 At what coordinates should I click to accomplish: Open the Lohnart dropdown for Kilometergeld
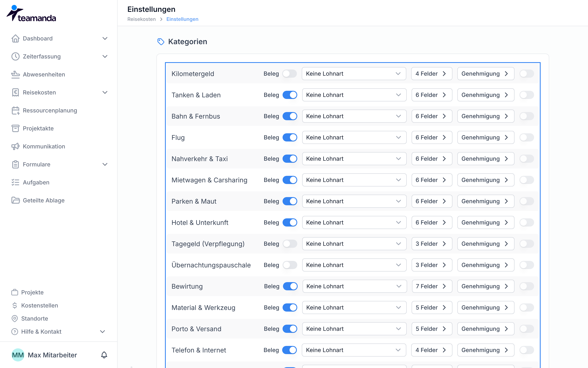[354, 74]
